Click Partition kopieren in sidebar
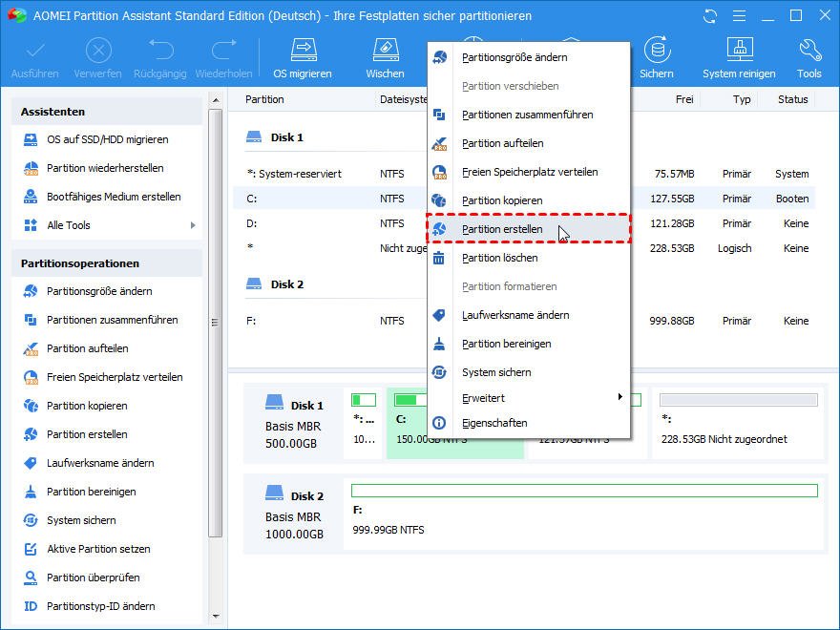Image resolution: width=840 pixels, height=630 pixels. [x=87, y=406]
